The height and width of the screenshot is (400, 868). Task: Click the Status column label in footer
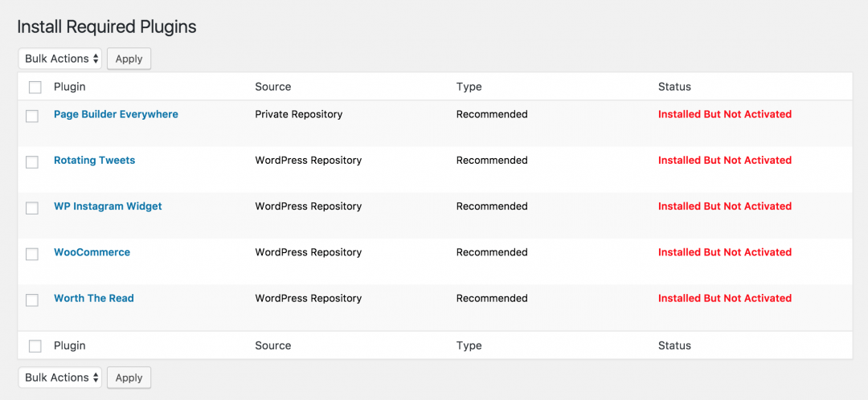(674, 345)
